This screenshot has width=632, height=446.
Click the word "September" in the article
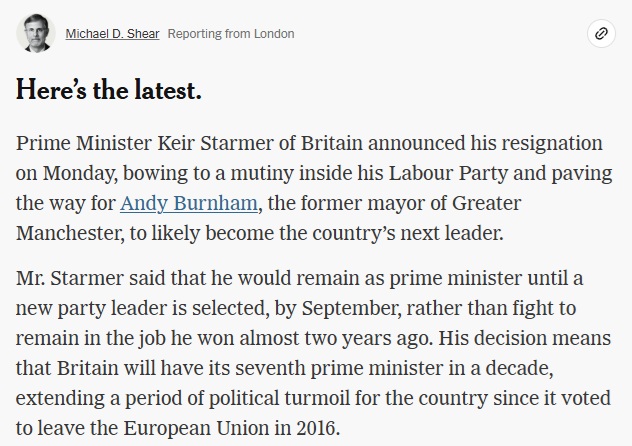(x=351, y=309)
